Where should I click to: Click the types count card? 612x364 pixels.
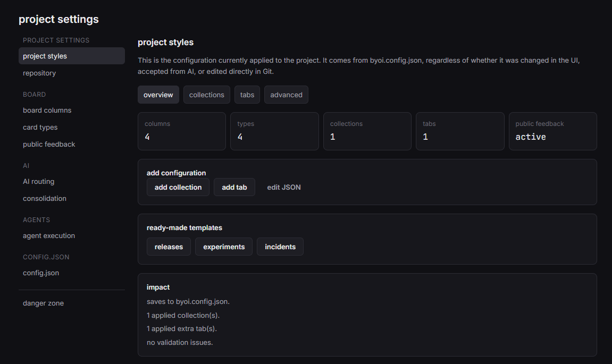274,131
